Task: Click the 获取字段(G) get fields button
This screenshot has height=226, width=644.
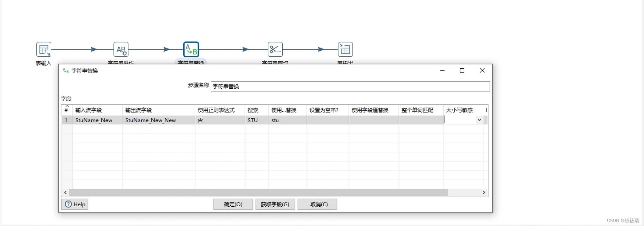Action: click(x=275, y=204)
